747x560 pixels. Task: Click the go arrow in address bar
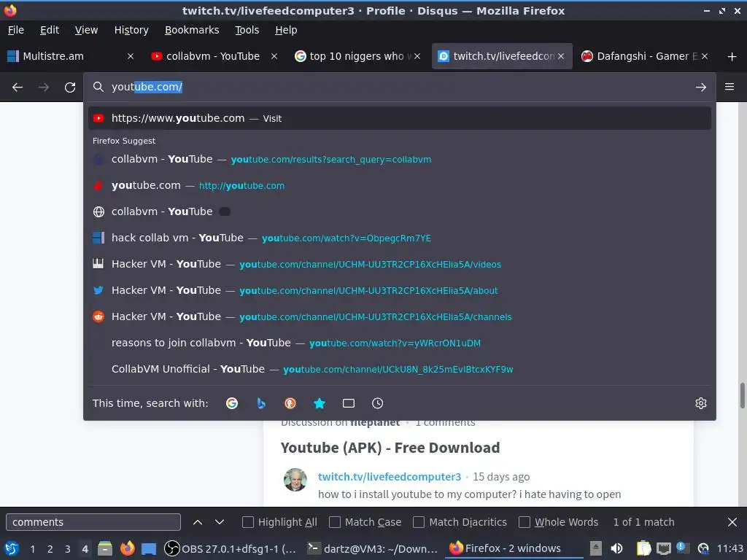coord(701,87)
